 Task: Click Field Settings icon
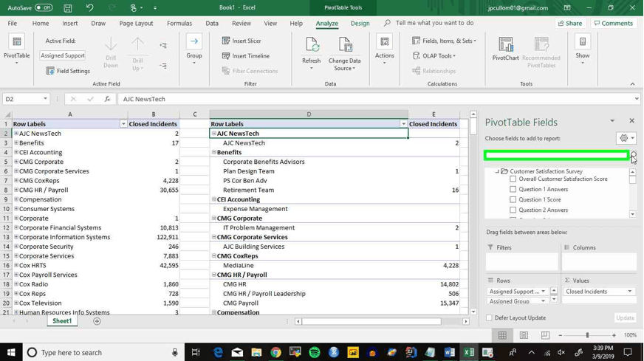coord(50,71)
